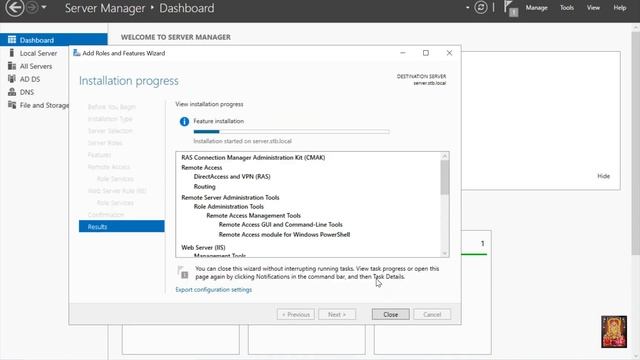Click 'Role Administration Tools' entry
The height and width of the screenshot is (360, 640).
tap(229, 207)
